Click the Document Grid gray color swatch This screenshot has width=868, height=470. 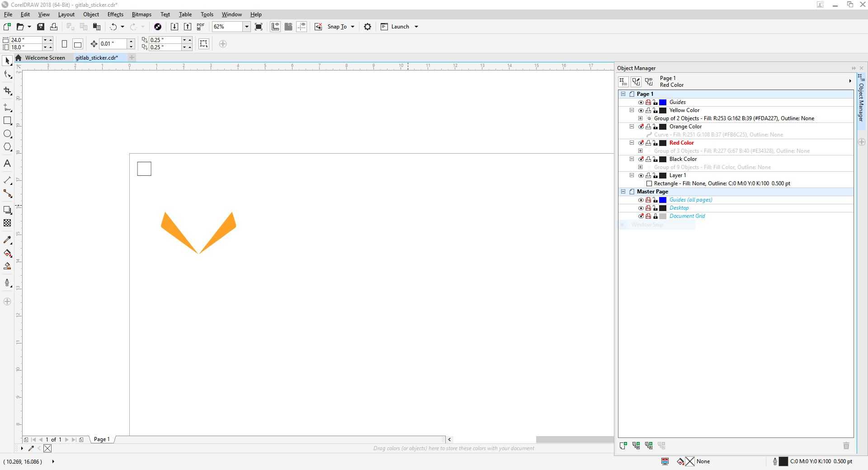663,216
